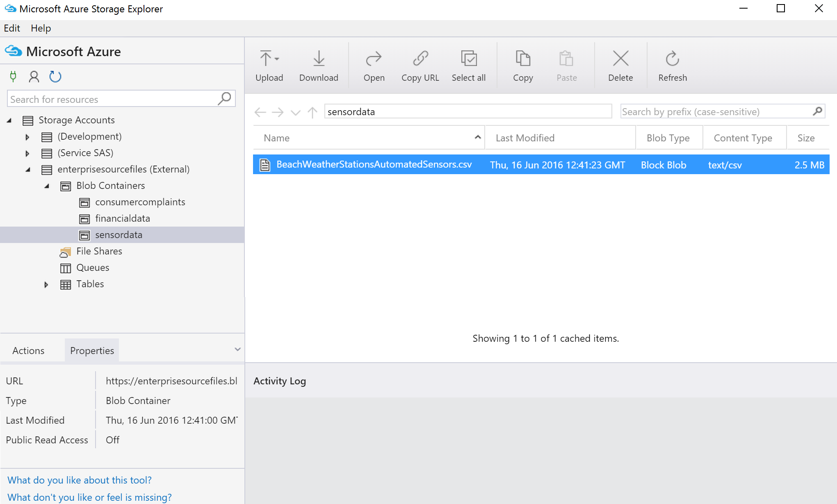The image size is (837, 504).
Task: Switch to the Actions tab
Action: [28, 350]
